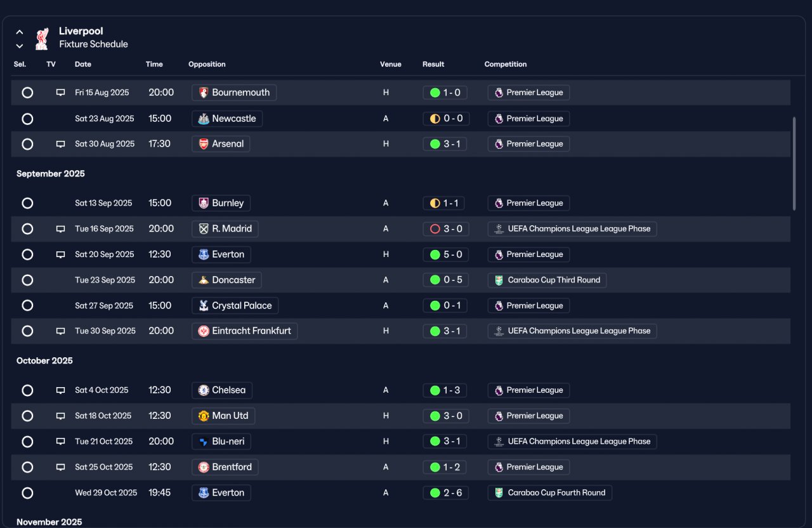Click the Carabao Cup logo in Doncaster row
Viewport: 812px width, 528px height.
pos(499,280)
